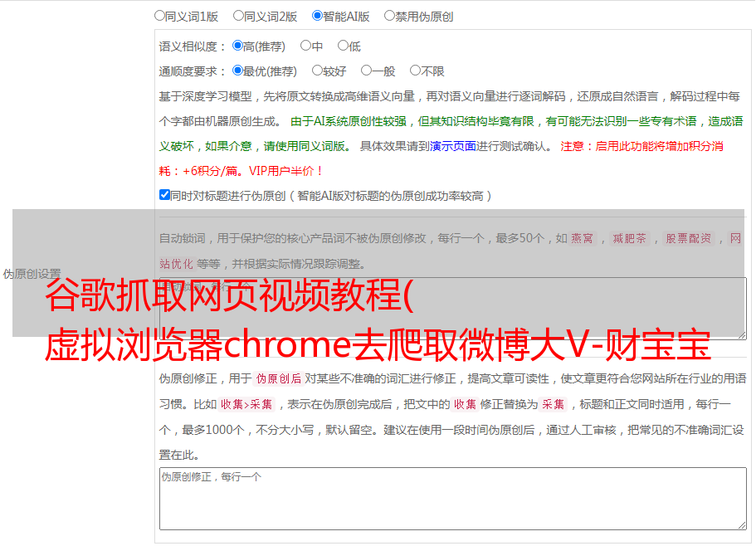Set 语义相似度 to 高(推荐)

coord(237,46)
